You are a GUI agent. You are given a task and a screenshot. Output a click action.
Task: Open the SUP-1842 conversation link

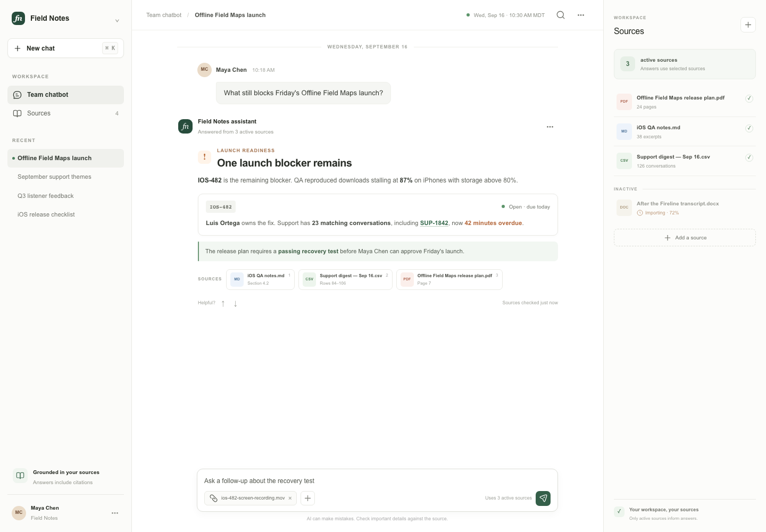pyautogui.click(x=434, y=223)
